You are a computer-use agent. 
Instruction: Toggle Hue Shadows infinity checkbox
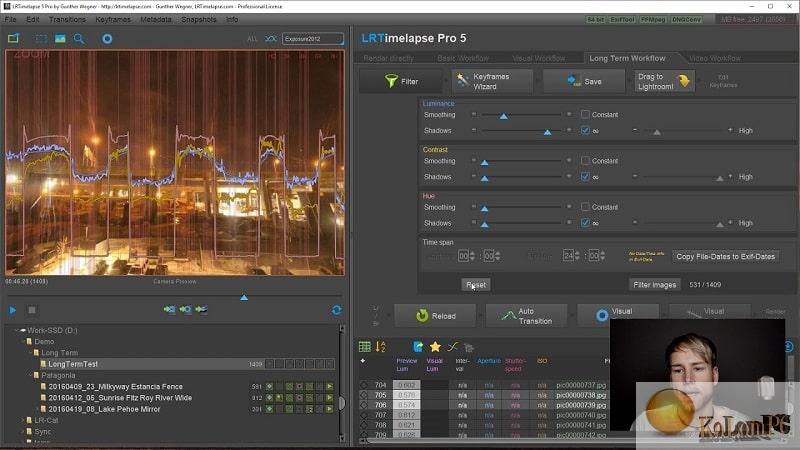point(585,223)
